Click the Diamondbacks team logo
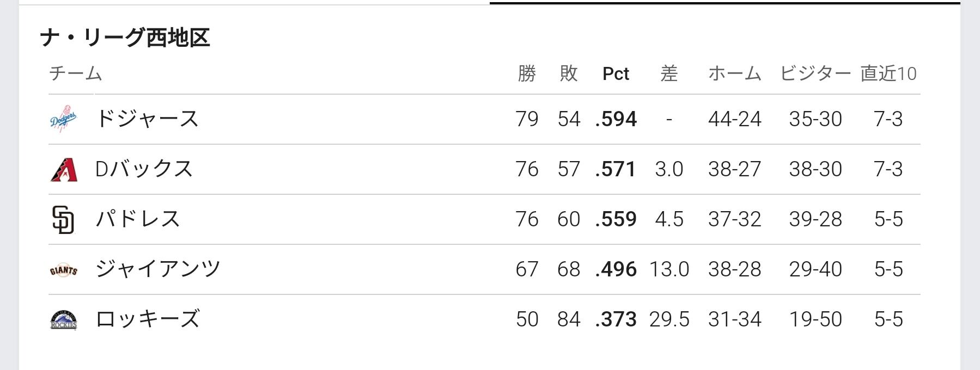This screenshot has width=980, height=370. click(63, 169)
